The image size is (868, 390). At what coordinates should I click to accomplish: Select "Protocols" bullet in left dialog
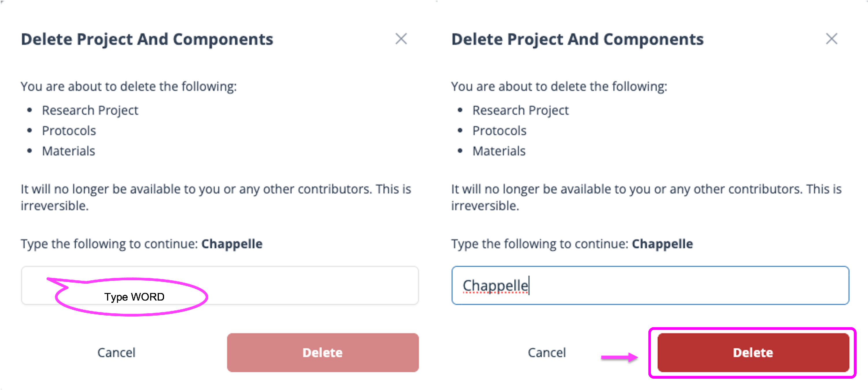(69, 131)
